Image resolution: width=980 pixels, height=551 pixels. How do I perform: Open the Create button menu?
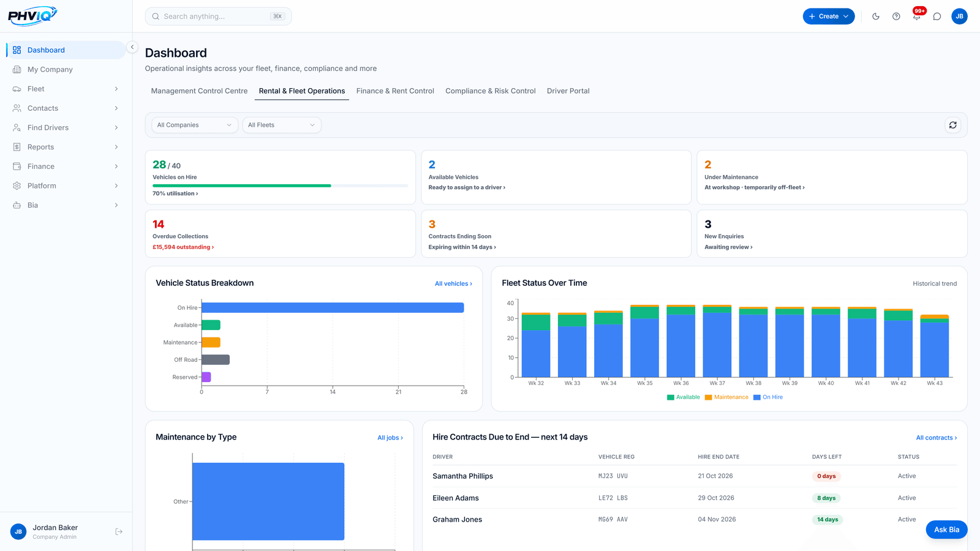pos(829,17)
